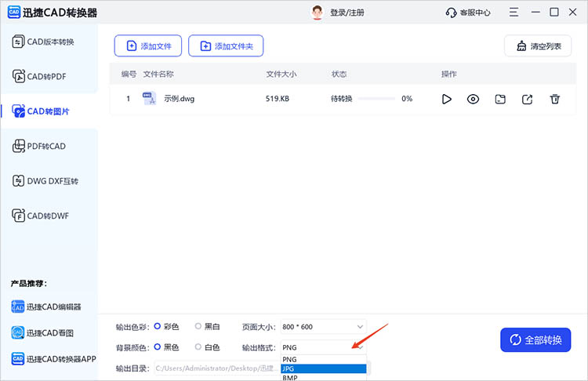Start conversion with 全部转换 button

click(x=535, y=339)
